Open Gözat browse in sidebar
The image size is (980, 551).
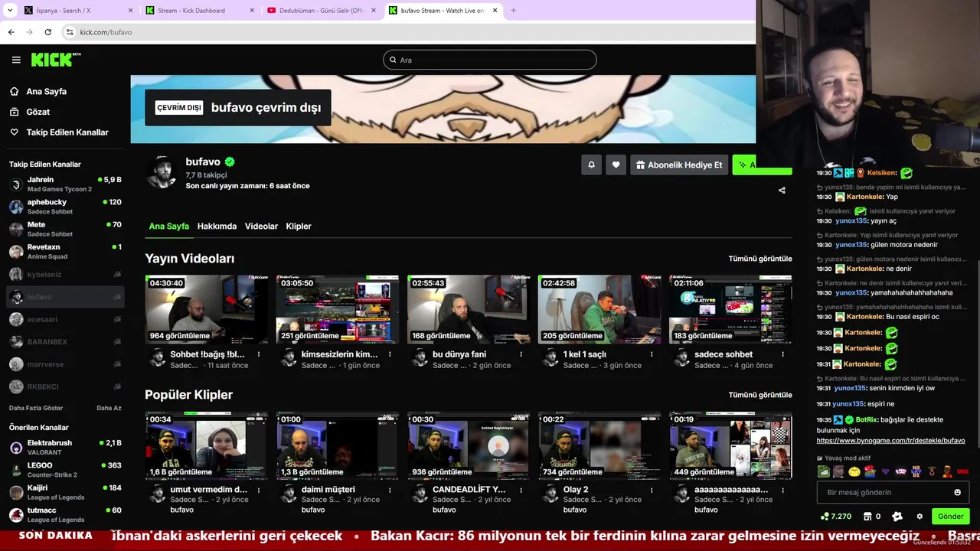click(38, 112)
